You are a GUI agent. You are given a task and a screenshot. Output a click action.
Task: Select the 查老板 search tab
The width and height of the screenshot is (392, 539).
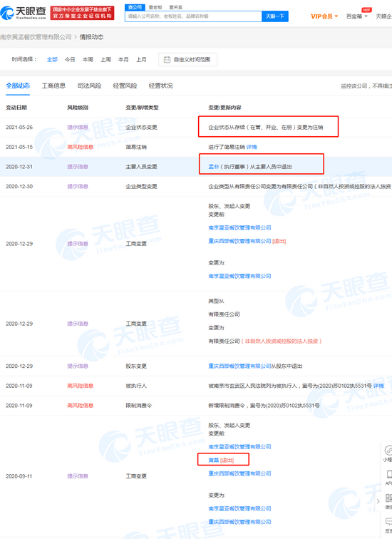click(x=155, y=7)
